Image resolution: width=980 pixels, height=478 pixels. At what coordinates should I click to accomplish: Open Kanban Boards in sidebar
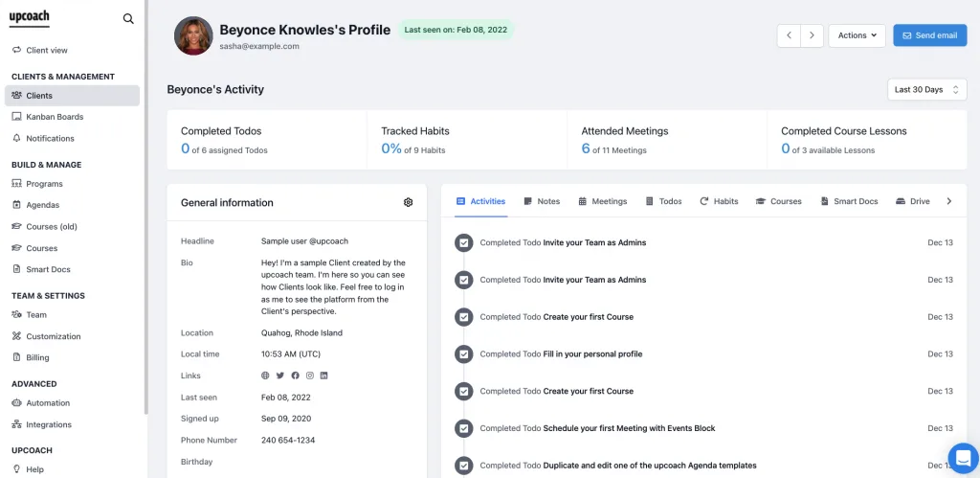55,117
